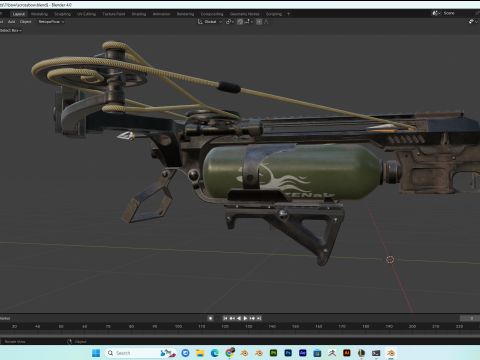Open proportional editing falloff dropdown
The image size is (480, 360).
[x=268, y=22]
